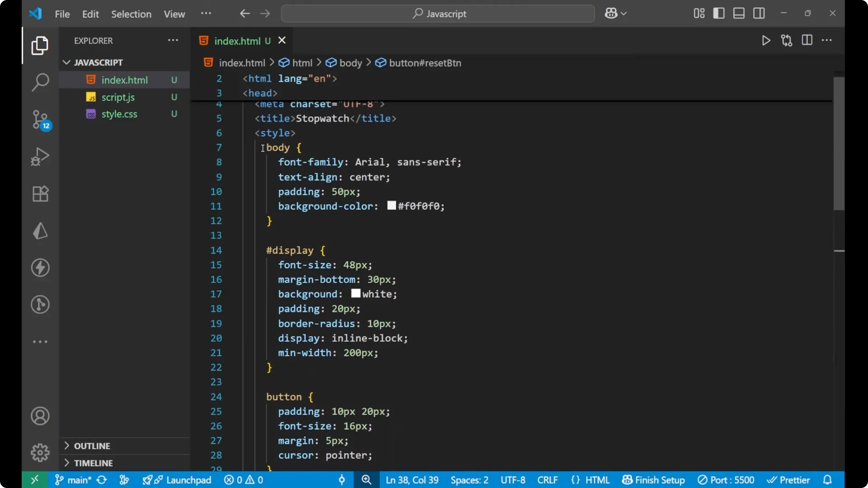Click the notifications bell in status bar
The height and width of the screenshot is (488, 868).
tap(828, 480)
